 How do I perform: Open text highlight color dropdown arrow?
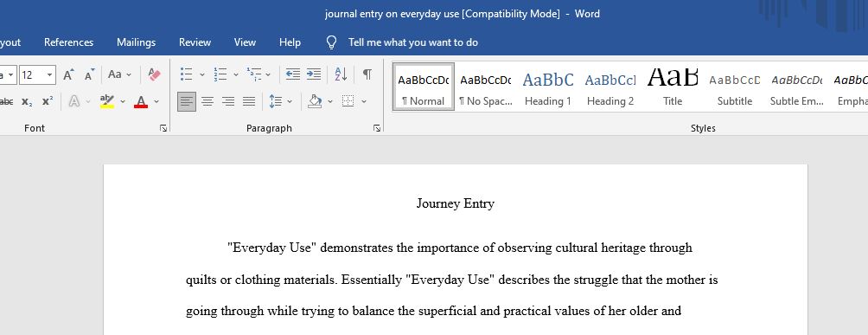click(123, 101)
